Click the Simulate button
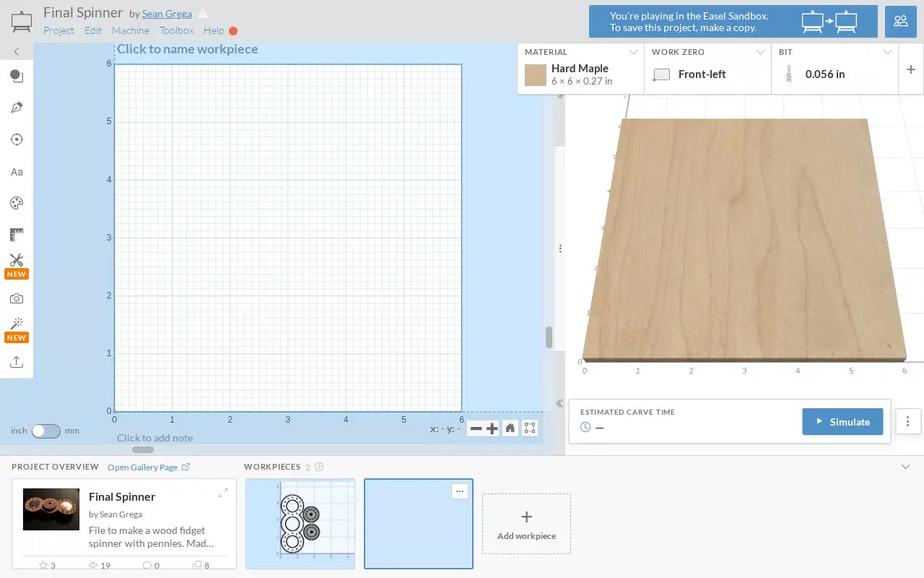The image size is (924, 578). point(842,422)
